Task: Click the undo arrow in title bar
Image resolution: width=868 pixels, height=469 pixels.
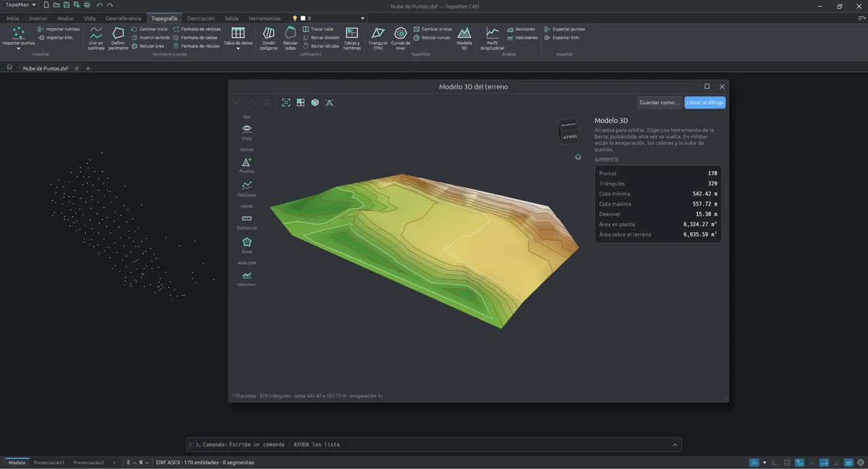Action: point(100,5)
